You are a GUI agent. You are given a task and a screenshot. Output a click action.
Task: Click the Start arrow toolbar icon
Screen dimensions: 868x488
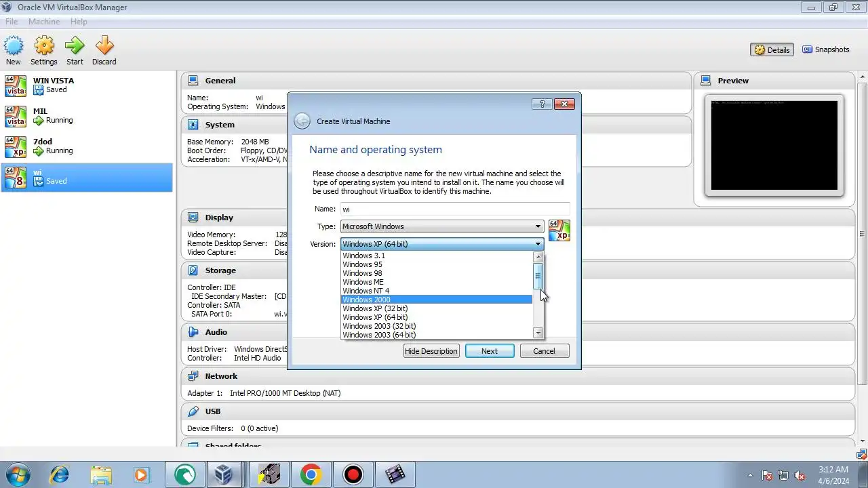pos(75,51)
